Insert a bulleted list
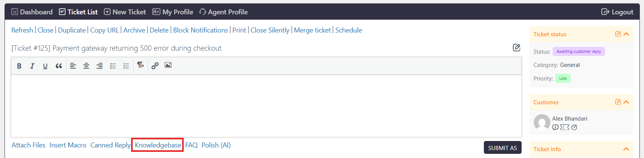Image resolution: width=644 pixels, height=158 pixels. click(113, 66)
